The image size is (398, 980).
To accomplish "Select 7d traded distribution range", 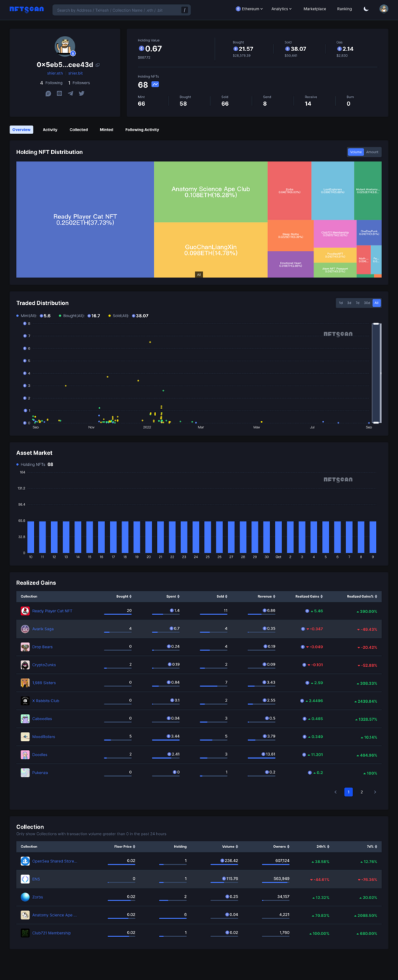I will [358, 303].
